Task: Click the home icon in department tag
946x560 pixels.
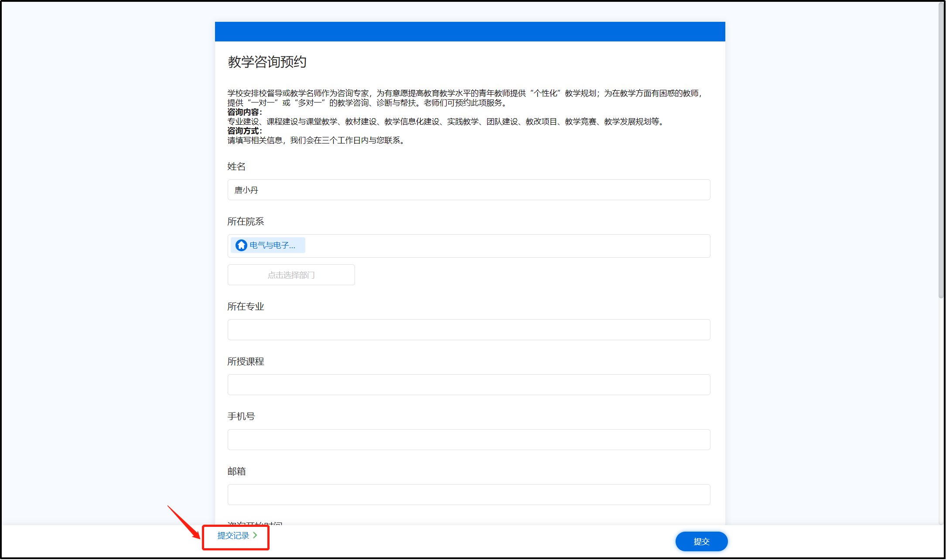Action: point(241,246)
